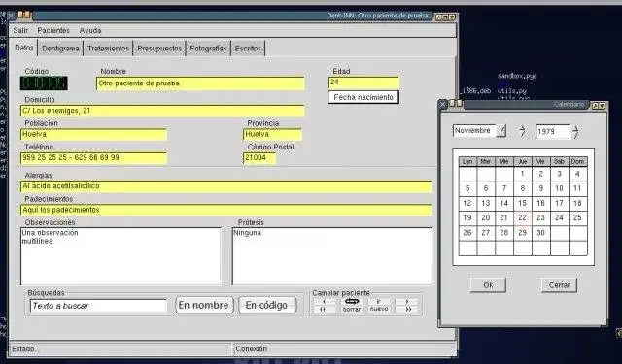Confirm the calendar with Ok
This screenshot has height=364, width=622.
click(x=488, y=285)
